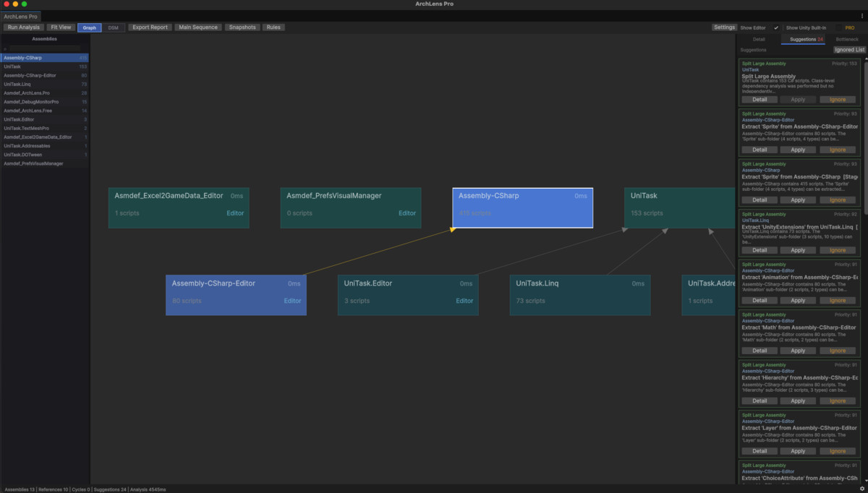
Task: Click the Run Analysis button
Action: click(24, 27)
